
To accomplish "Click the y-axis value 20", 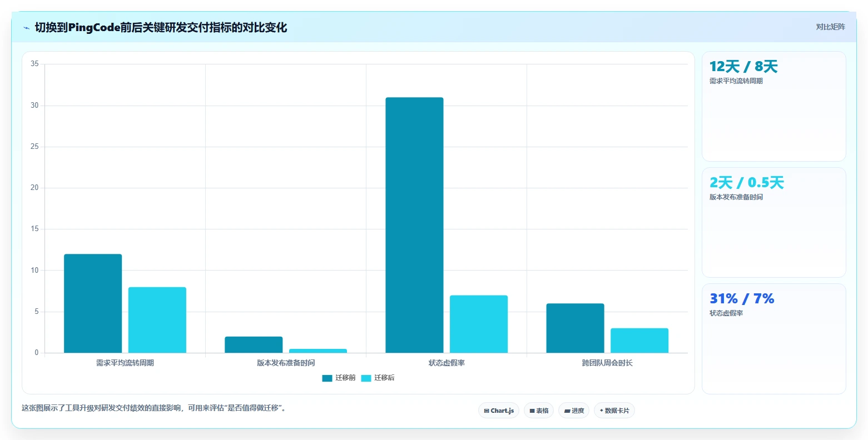I will [34, 188].
